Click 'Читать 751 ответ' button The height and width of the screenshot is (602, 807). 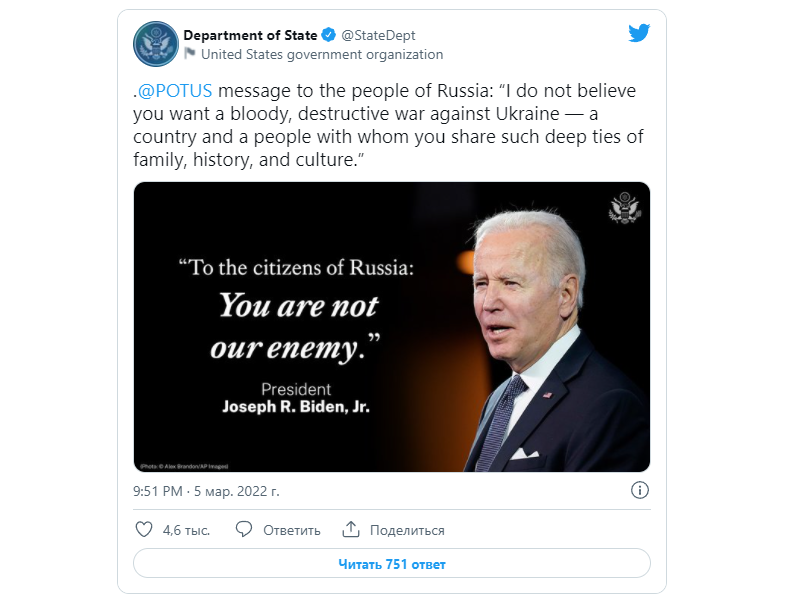[x=392, y=564]
